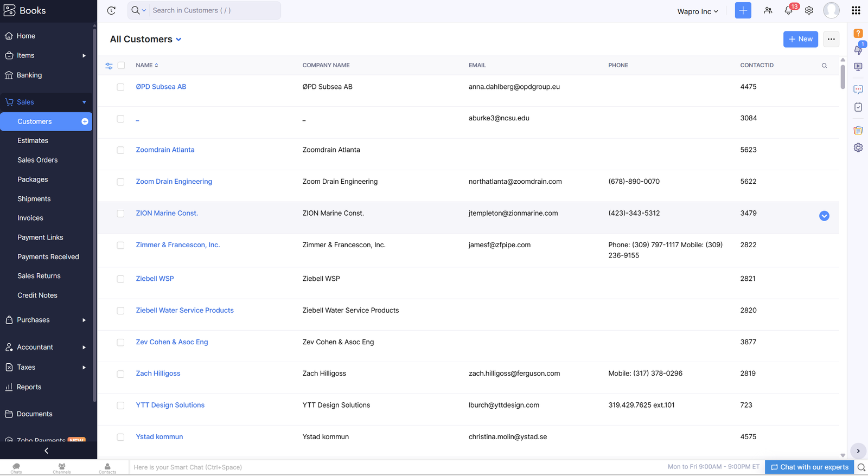The height and width of the screenshot is (476, 868).
Task: Collapse the sidebar with left arrow
Action: (47, 451)
